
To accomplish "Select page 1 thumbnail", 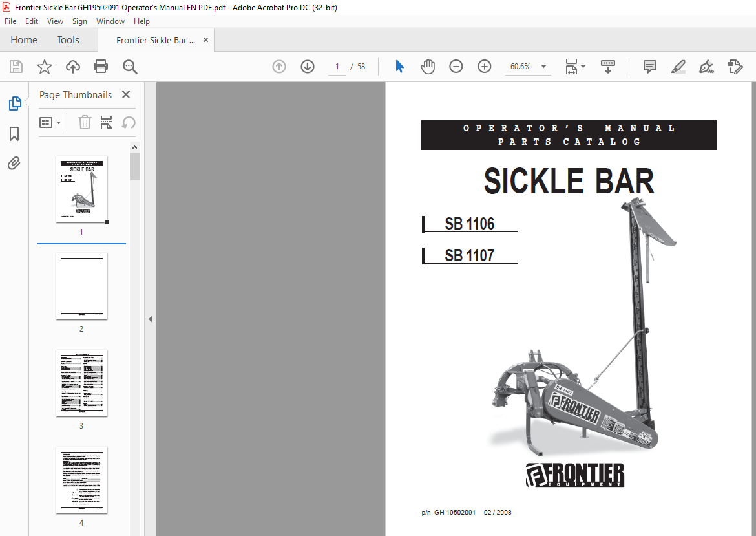I will tap(81, 189).
